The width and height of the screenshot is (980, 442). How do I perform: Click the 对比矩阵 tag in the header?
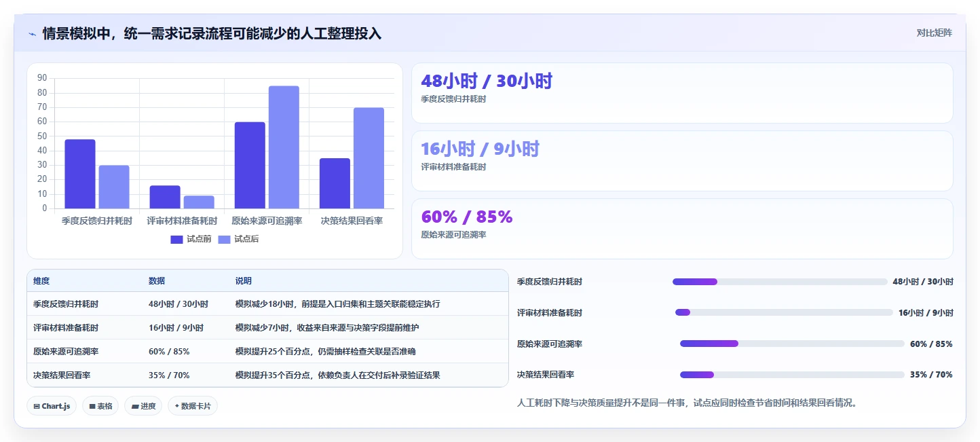pos(934,33)
